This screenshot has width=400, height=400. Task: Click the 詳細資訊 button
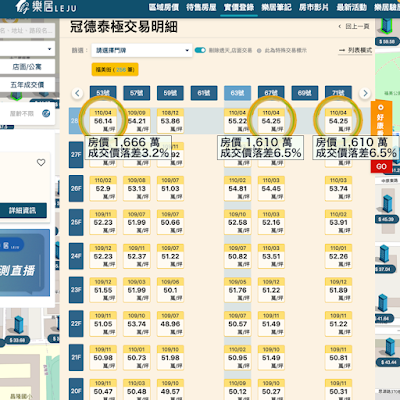pyautogui.click(x=22, y=210)
